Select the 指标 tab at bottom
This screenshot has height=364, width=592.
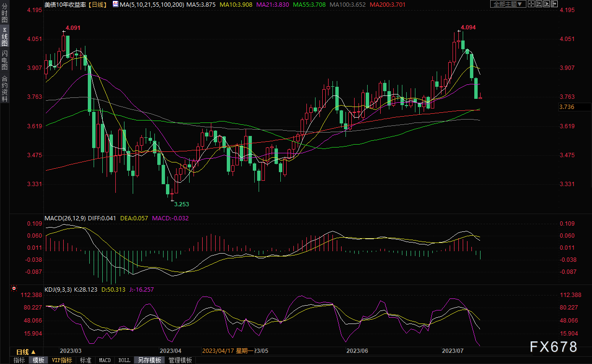click(x=19, y=360)
